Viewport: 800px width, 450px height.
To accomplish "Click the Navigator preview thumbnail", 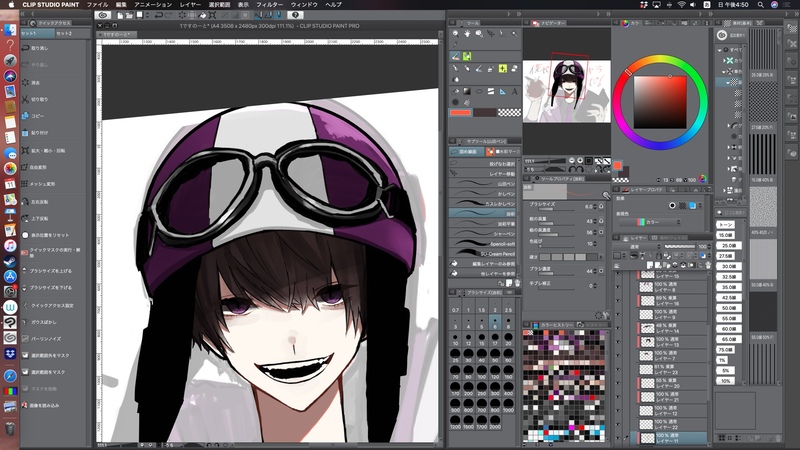I will 566,90.
